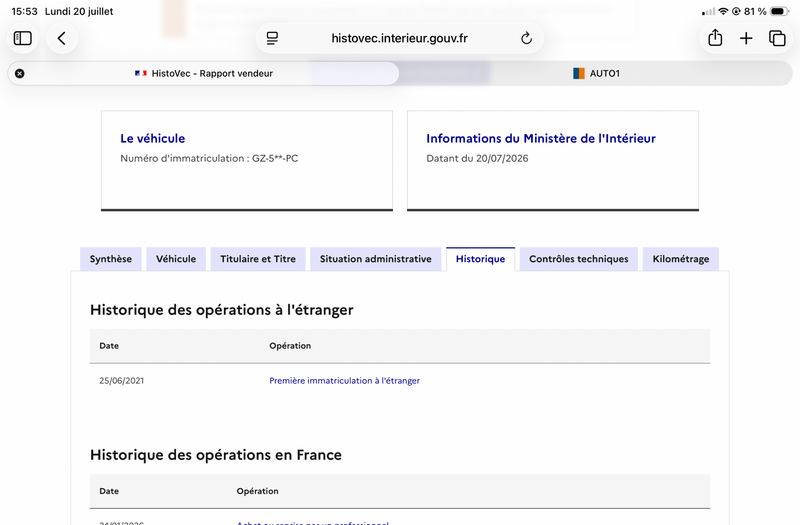Switch to the HistoVec - Rapport vendeur tab

(203, 73)
